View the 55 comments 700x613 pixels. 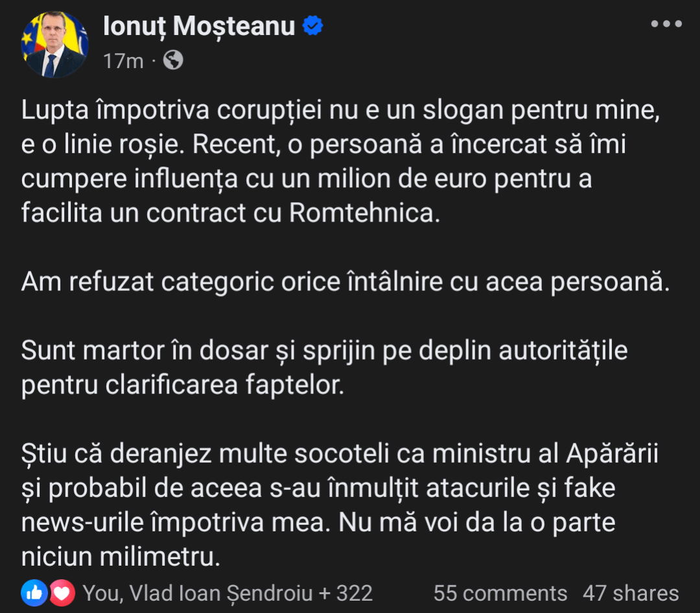tap(499, 592)
